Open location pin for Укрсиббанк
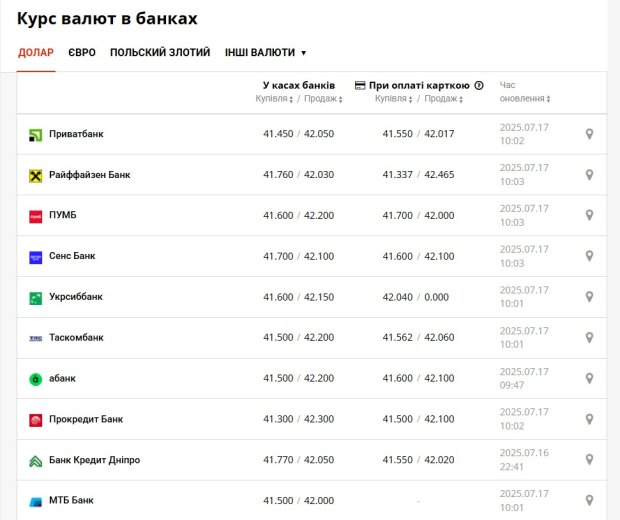The width and height of the screenshot is (620, 520). [589, 297]
